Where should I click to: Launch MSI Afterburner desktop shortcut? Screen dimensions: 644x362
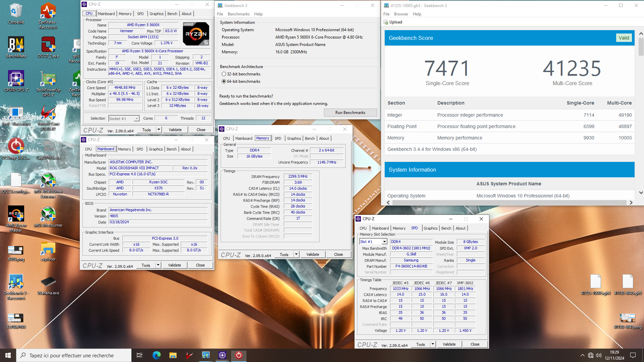[x=48, y=217]
